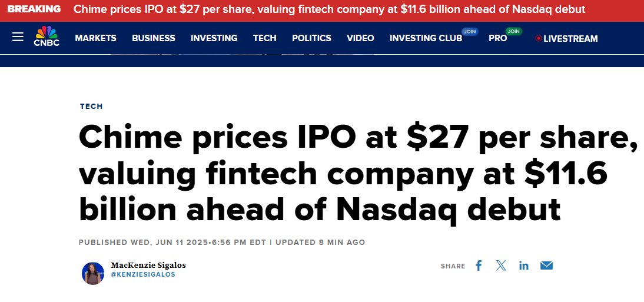Viewport: 644px width, 302px height.
Task: Select Politics in navigation bar
Action: tap(311, 38)
